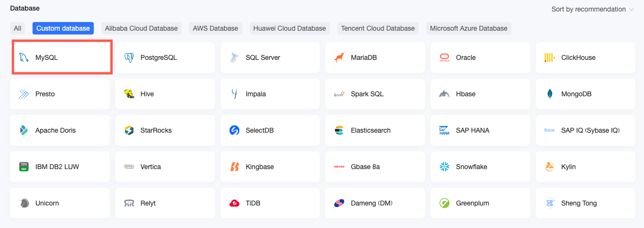Select the SAP HANA label
This screenshot has height=228, width=644.
click(x=473, y=130)
